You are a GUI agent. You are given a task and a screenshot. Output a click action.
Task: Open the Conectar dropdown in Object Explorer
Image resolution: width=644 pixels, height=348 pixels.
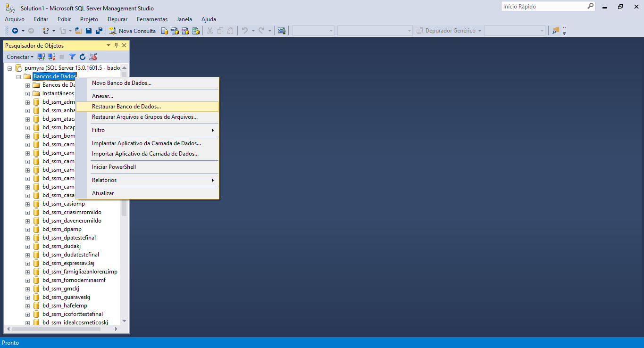(x=20, y=57)
